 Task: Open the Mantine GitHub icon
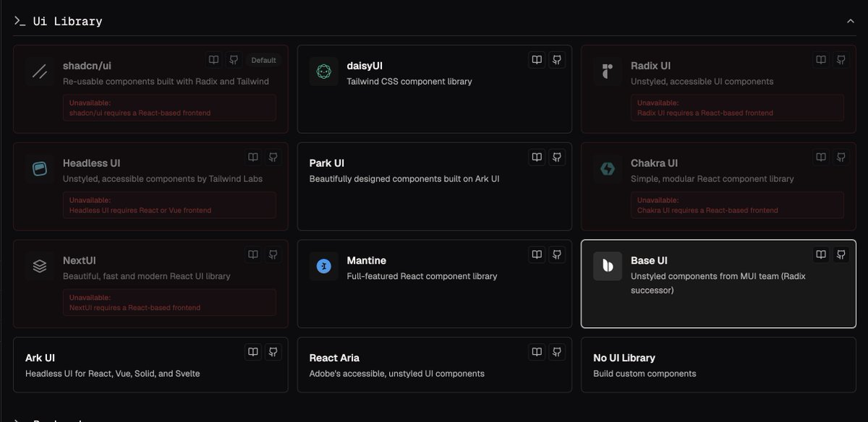[557, 254]
